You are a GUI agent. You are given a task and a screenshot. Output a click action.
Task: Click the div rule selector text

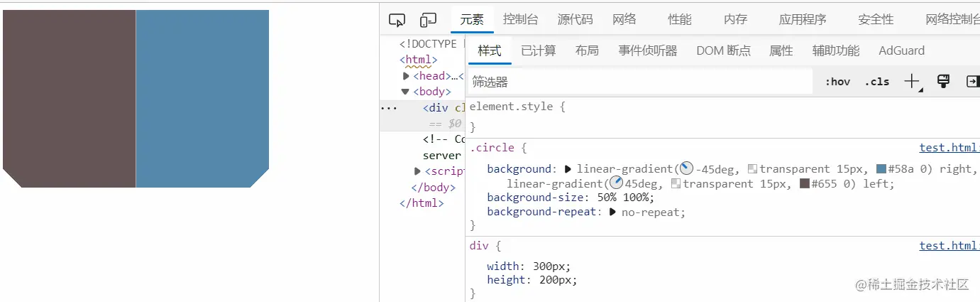point(480,246)
